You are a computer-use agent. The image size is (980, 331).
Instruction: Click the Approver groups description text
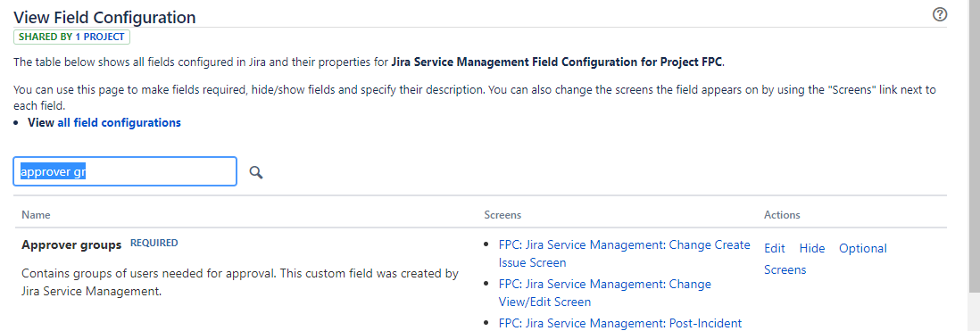click(x=240, y=282)
